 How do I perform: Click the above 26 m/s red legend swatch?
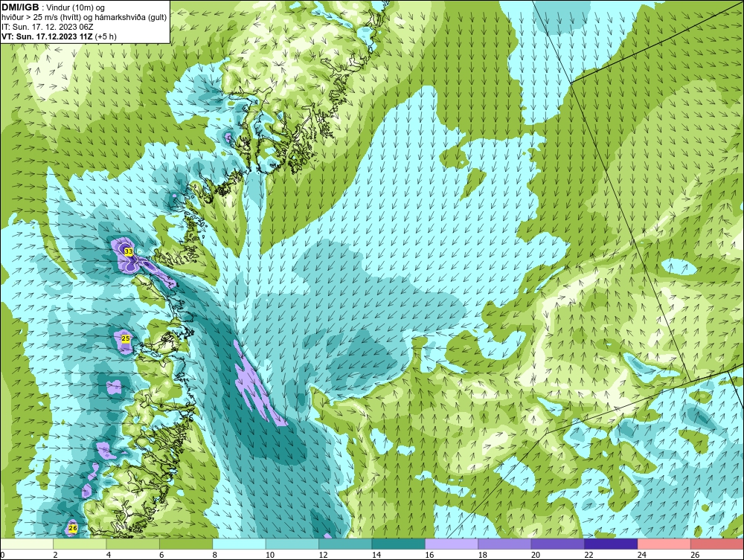(x=717, y=544)
